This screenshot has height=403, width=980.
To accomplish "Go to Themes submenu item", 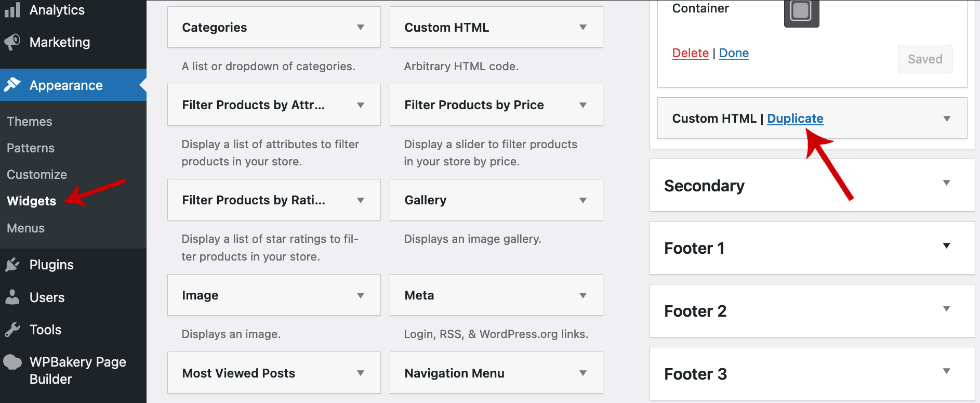I will [x=30, y=122].
